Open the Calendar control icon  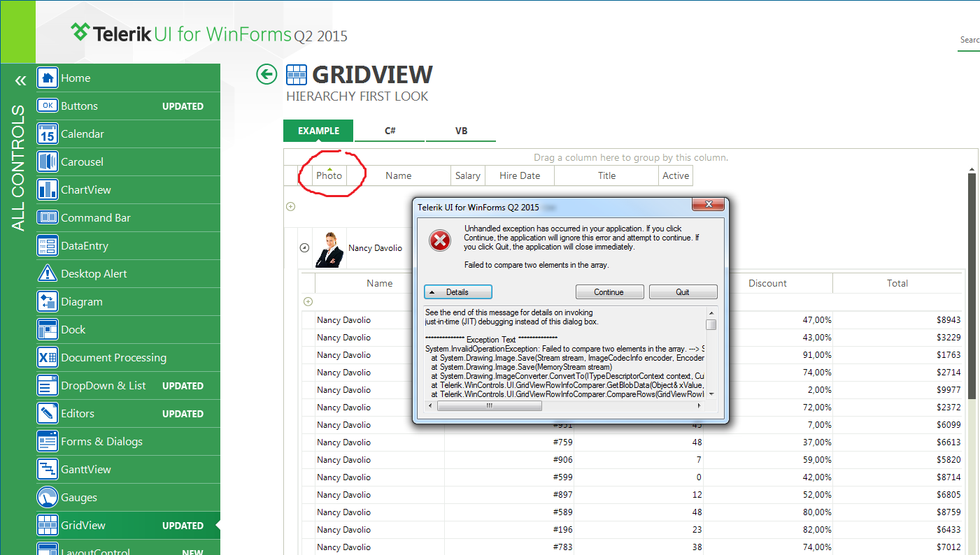pyautogui.click(x=48, y=134)
